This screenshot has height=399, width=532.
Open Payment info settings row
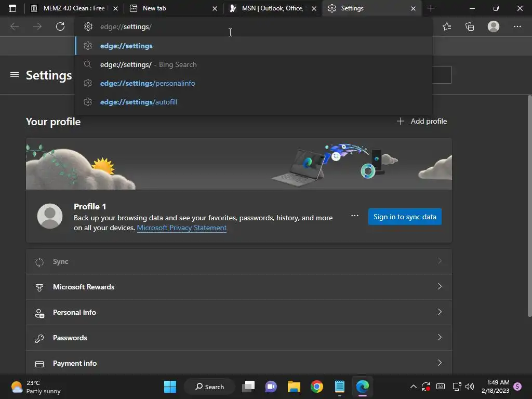tap(239, 363)
